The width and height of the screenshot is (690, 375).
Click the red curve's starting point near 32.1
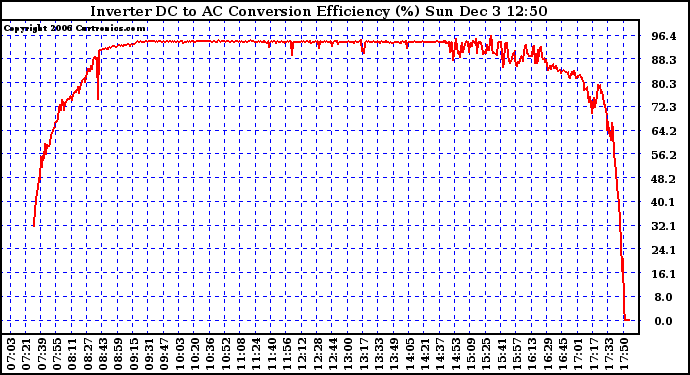point(33,225)
